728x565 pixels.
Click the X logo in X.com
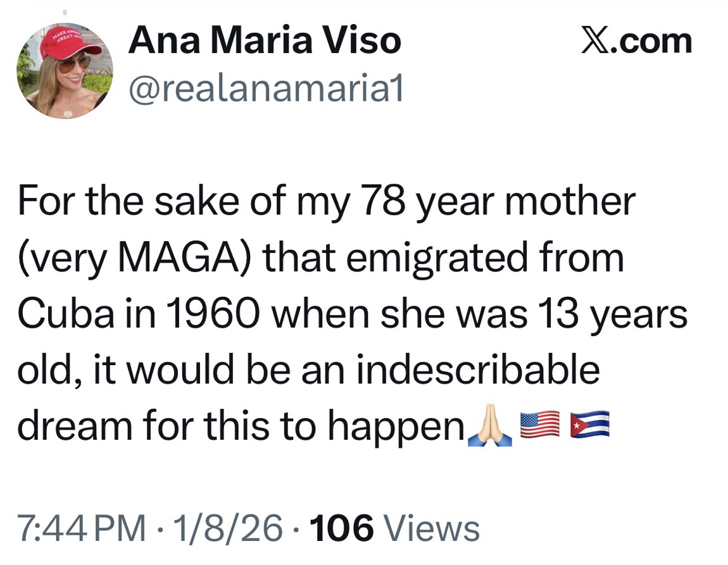pyautogui.click(x=593, y=41)
